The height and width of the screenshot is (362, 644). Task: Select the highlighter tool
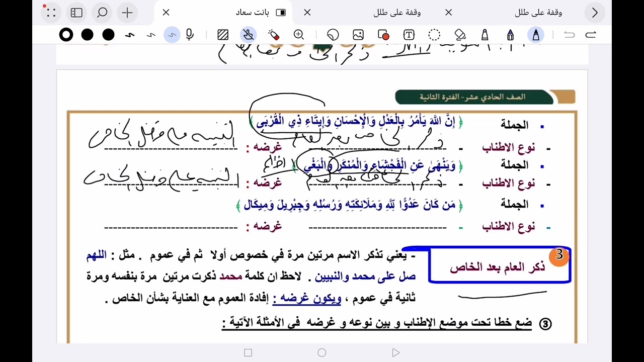[510, 35]
